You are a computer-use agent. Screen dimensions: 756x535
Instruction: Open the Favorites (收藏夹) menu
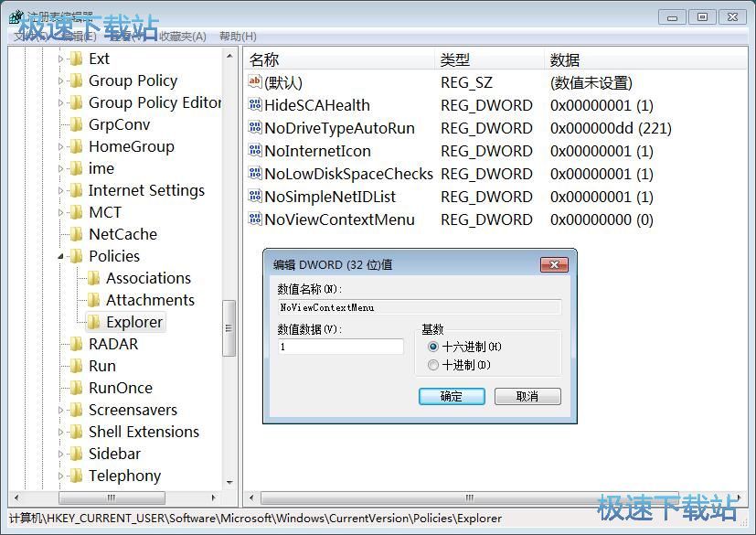click(x=183, y=37)
